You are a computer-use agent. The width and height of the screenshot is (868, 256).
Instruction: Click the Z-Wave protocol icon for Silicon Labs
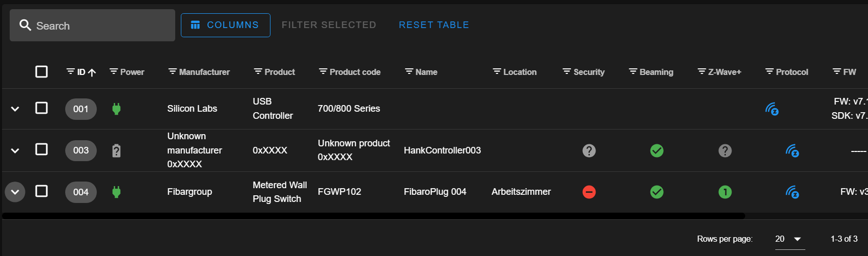coord(772,109)
